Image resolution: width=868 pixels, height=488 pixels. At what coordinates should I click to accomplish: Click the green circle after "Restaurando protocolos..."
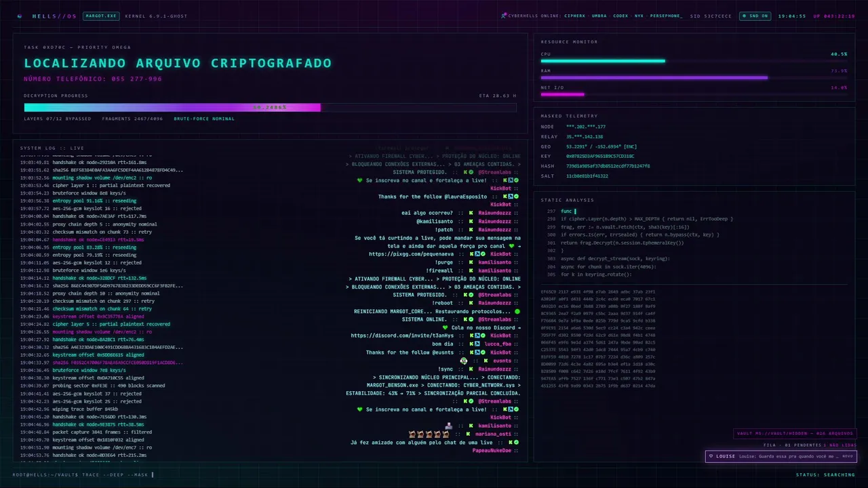pos(517,311)
